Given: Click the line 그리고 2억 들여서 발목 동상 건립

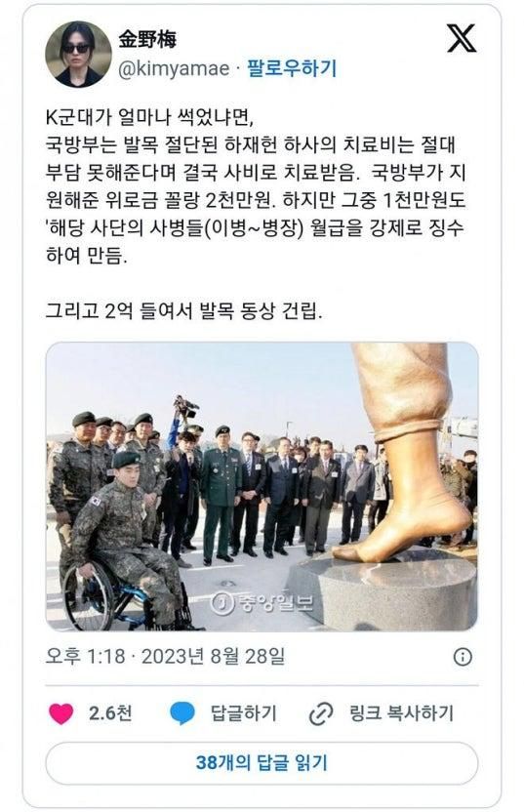Looking at the screenshot, I should pyautogui.click(x=183, y=311).
